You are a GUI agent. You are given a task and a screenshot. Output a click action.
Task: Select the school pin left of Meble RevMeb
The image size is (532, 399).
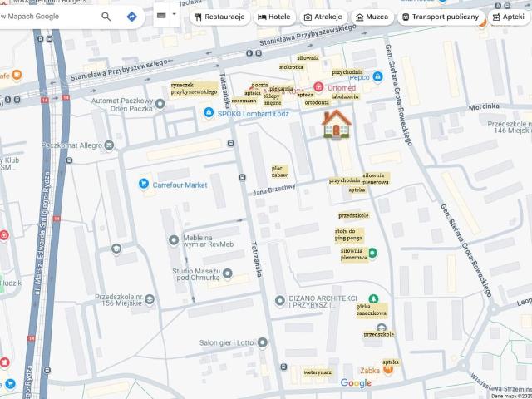(116, 249)
